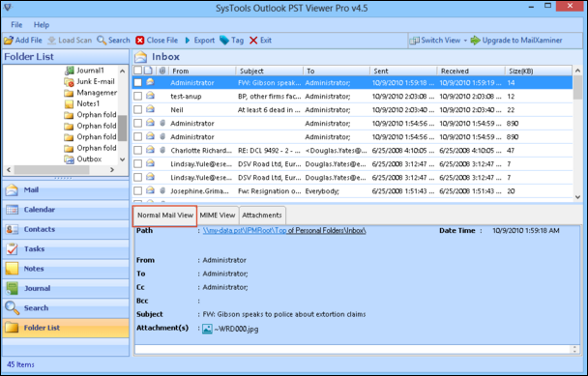Open the File menu
Image resolution: width=588 pixels, height=376 pixels.
[x=16, y=25]
